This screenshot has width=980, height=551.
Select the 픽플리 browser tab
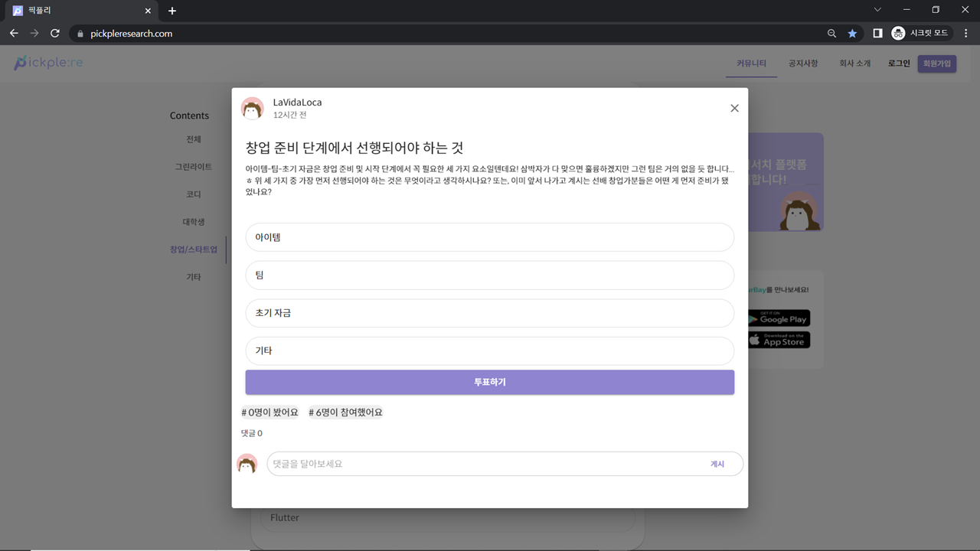pos(82,11)
